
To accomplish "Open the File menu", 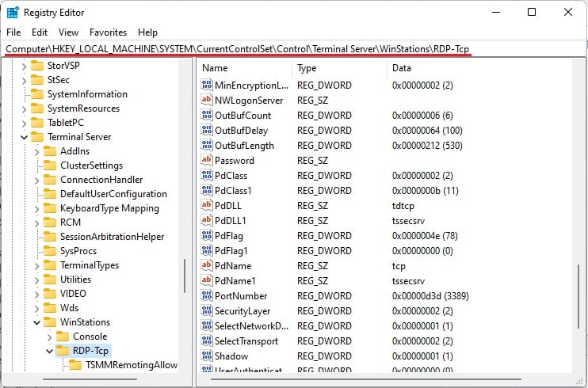I will (13, 32).
